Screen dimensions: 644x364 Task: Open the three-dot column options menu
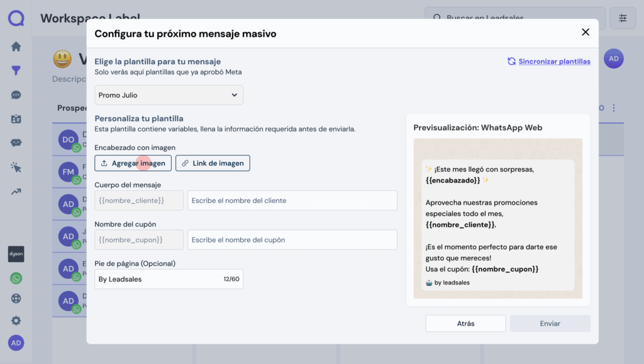click(x=614, y=108)
